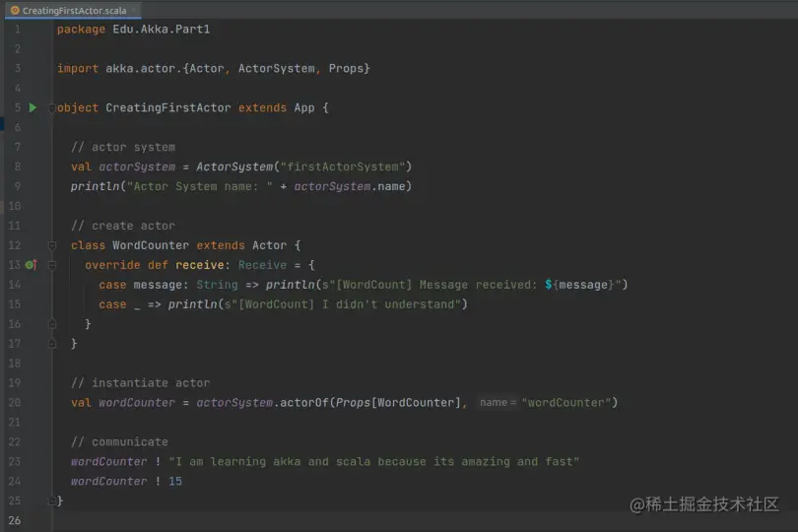Click the 'import' keyword on line 3
Screen dimensions: 798x532
[78, 69]
